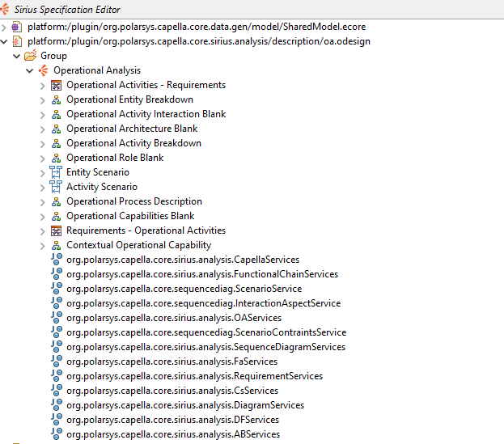Image resolution: width=504 pixels, height=444 pixels.
Task: Click the diagram icon for Operational Activity Interaction Blank
Action: 57,114
